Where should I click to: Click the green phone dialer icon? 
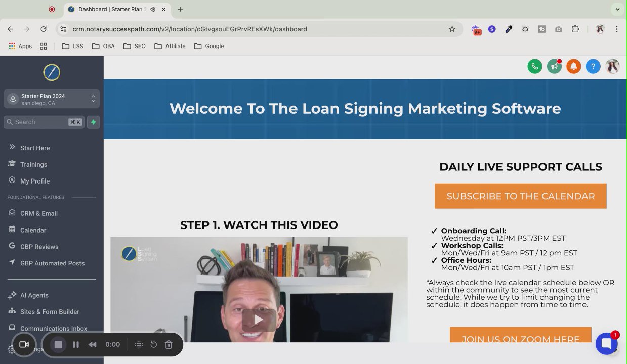click(535, 66)
